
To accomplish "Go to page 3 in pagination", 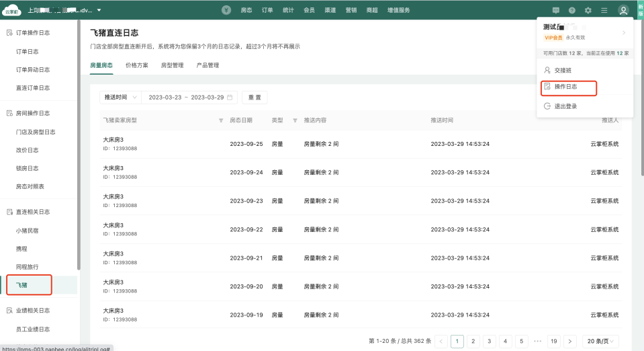I will tap(490, 341).
